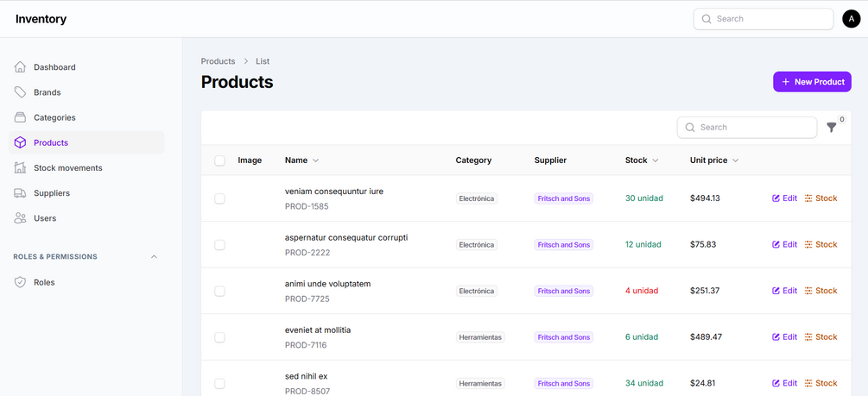The image size is (868, 396).
Task: Click the Edit pencil icon for PROD-8507
Action: [776, 383]
